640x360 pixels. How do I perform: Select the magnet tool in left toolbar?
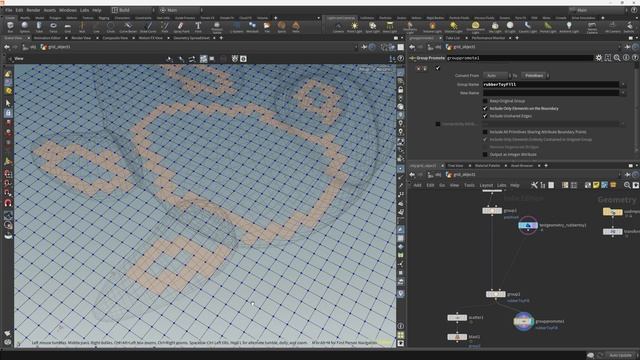click(x=8, y=203)
